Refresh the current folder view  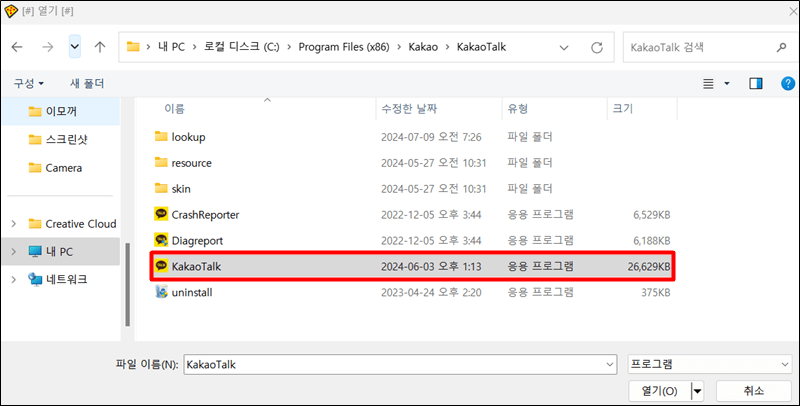(x=596, y=47)
